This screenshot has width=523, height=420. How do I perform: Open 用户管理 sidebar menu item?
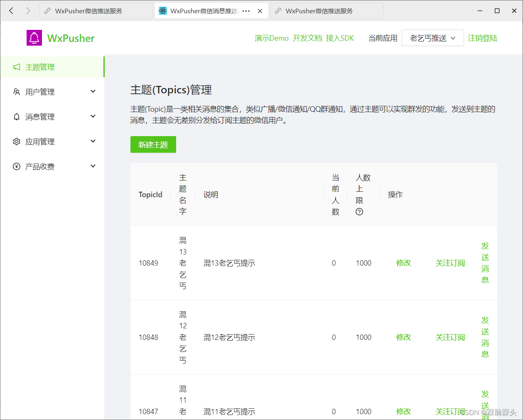click(52, 92)
